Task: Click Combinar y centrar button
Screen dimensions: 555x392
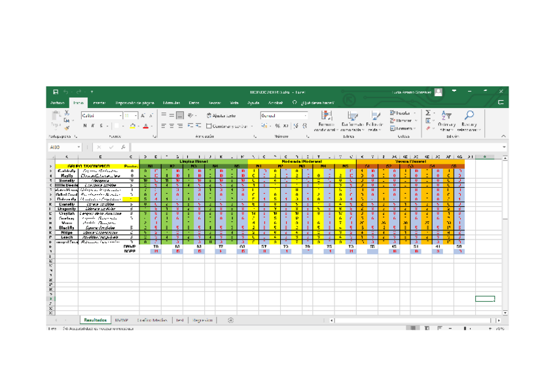Action: click(x=230, y=126)
